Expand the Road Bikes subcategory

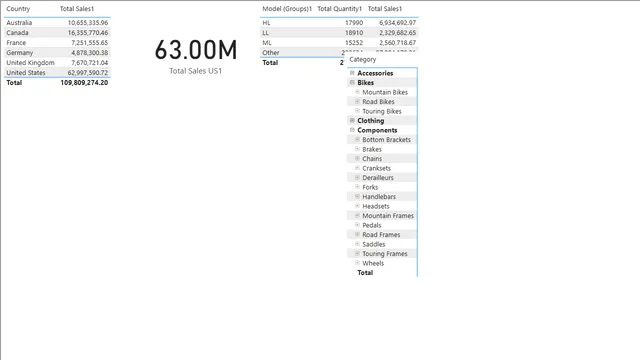tap(357, 102)
